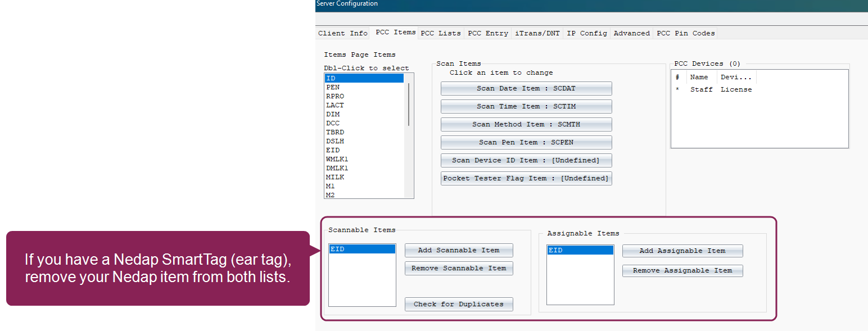868x331 pixels.
Task: Click the Pocket Tester Flag Item button
Action: [x=526, y=179]
